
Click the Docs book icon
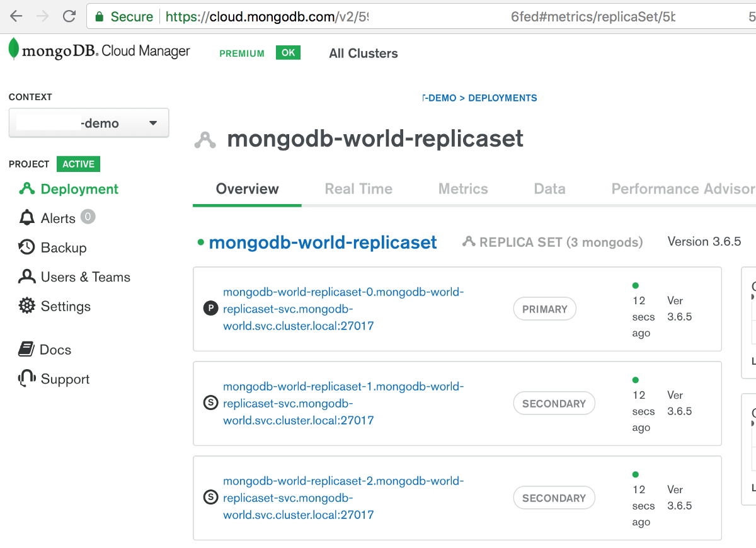pos(26,350)
